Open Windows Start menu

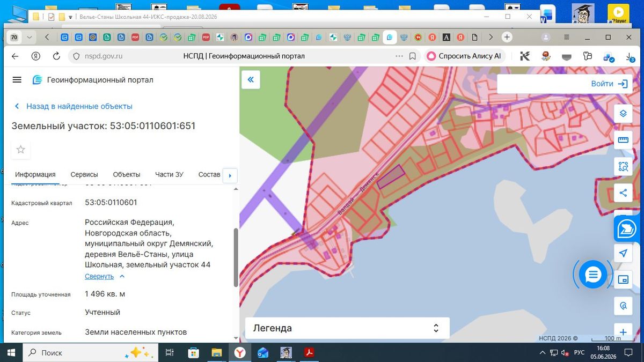[x=11, y=352]
